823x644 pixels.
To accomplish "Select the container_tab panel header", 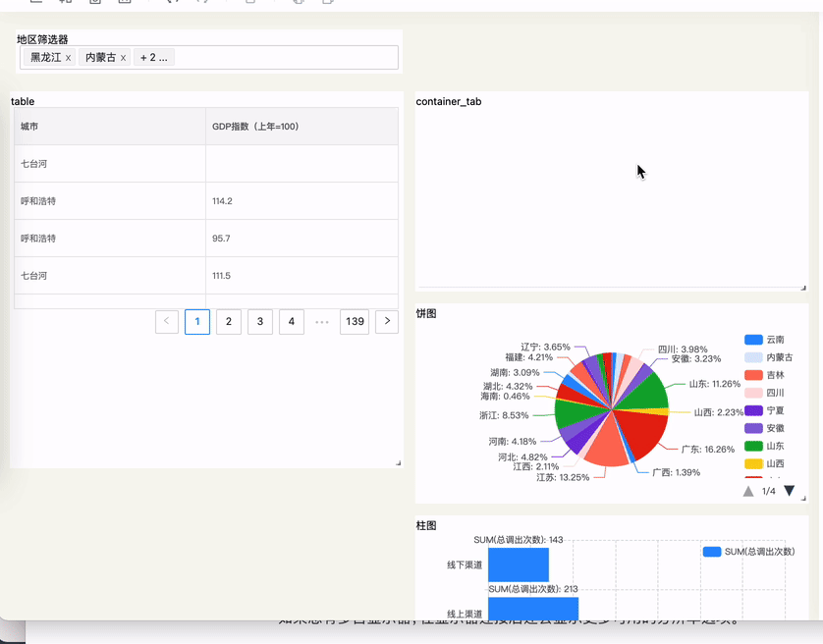I will (x=447, y=101).
